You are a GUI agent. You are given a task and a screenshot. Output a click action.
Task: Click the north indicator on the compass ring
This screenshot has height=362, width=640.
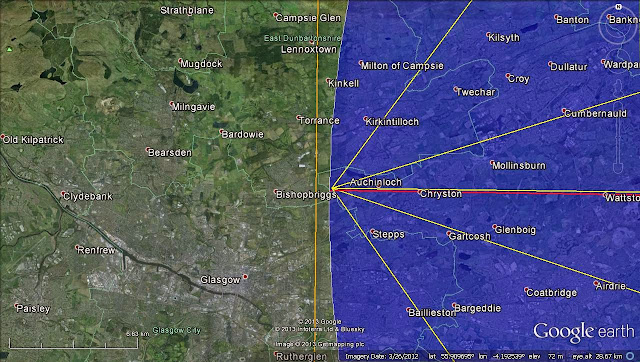[618, 6]
